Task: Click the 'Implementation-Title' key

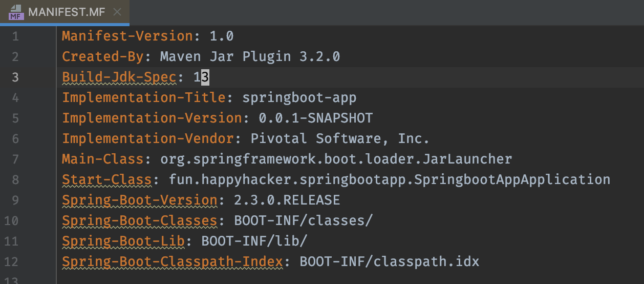Action: point(144,97)
